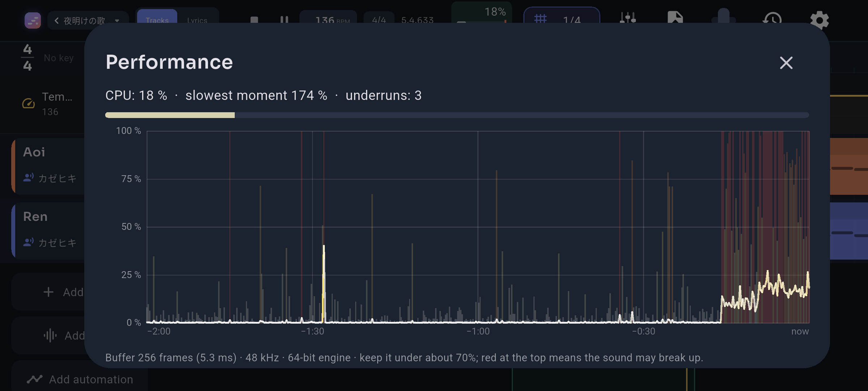Open the 18% CPU meter
868x391 pixels.
click(x=481, y=13)
